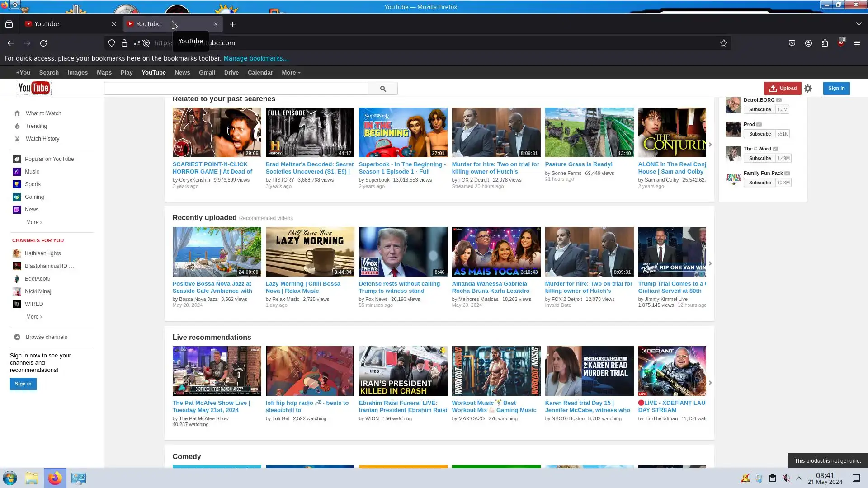The width and height of the screenshot is (868, 488).
Task: Bookmark this page with star icon
Action: [723, 43]
